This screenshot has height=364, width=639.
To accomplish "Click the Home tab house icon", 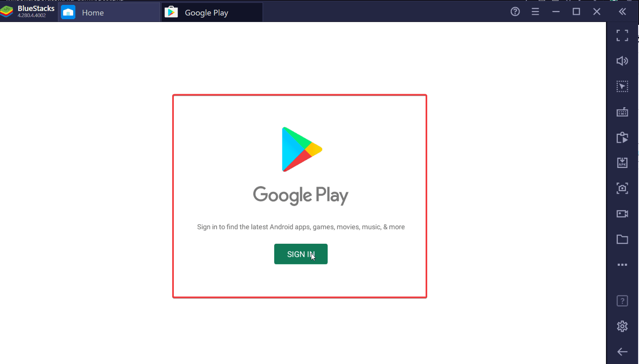I will coord(68,13).
